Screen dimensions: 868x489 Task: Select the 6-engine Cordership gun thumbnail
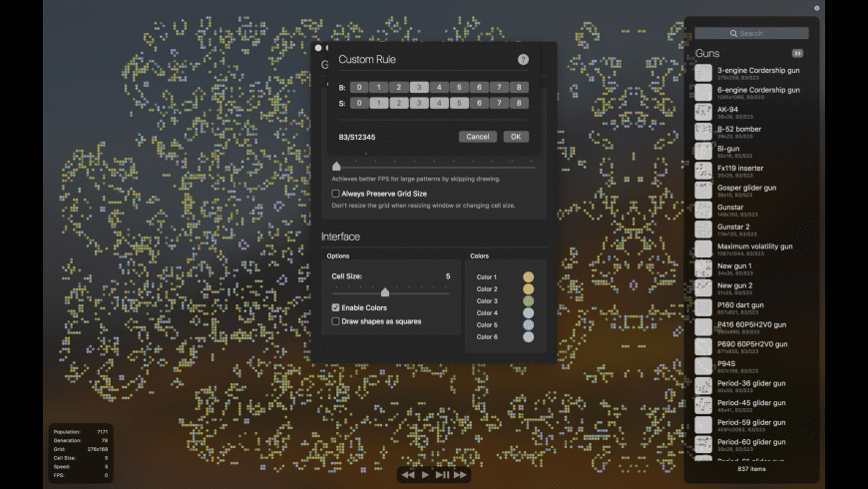pos(703,92)
